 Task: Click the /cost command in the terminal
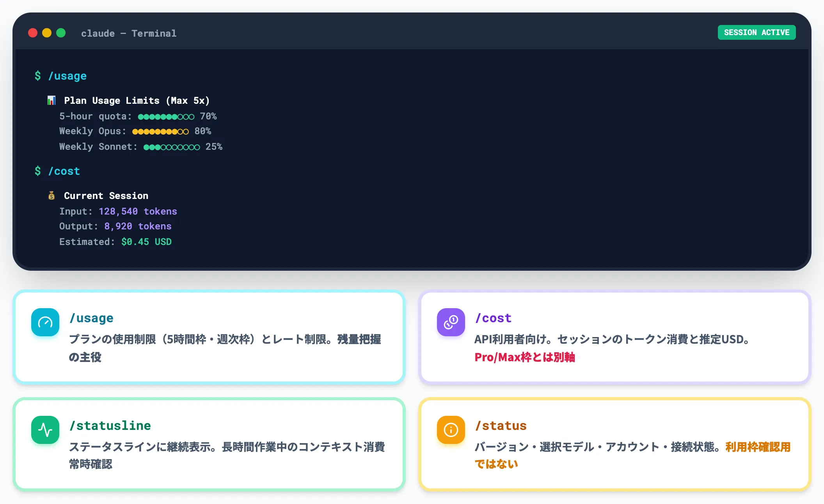point(64,171)
